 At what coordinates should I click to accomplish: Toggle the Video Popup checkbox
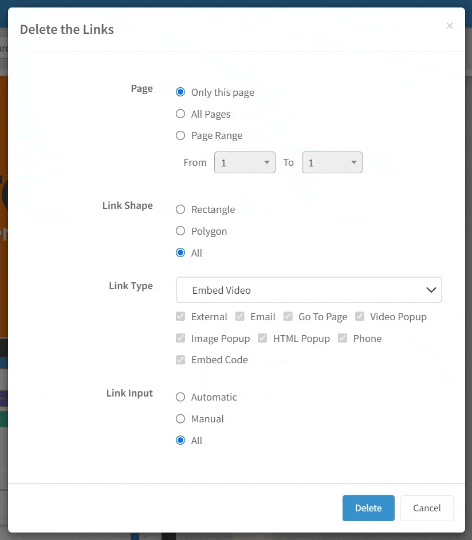[x=359, y=316]
